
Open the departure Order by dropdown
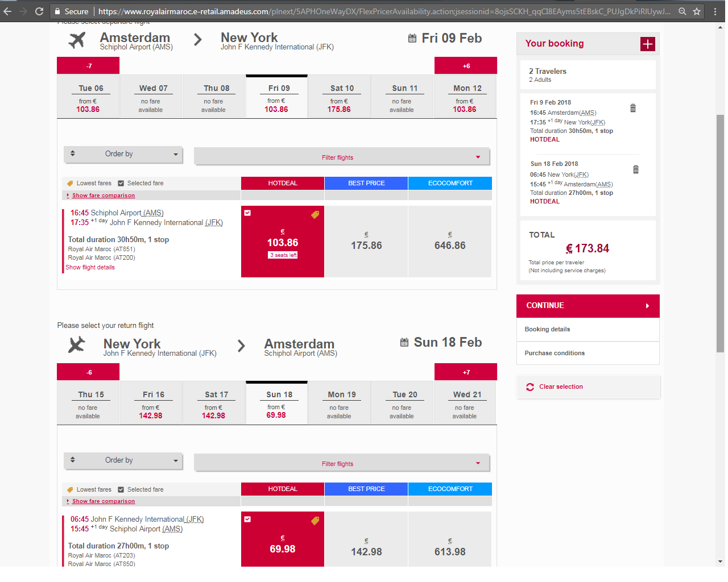[123, 154]
